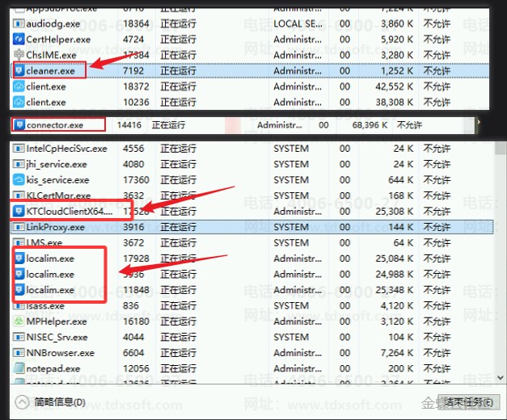Select the cleaner.exe process icon

pos(19,70)
